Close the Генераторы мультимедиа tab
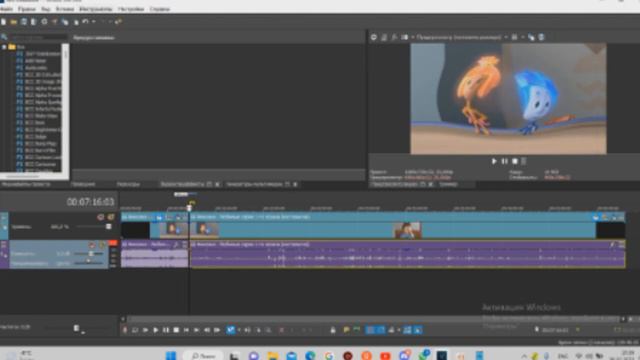This screenshot has width=640, height=360. (295, 184)
